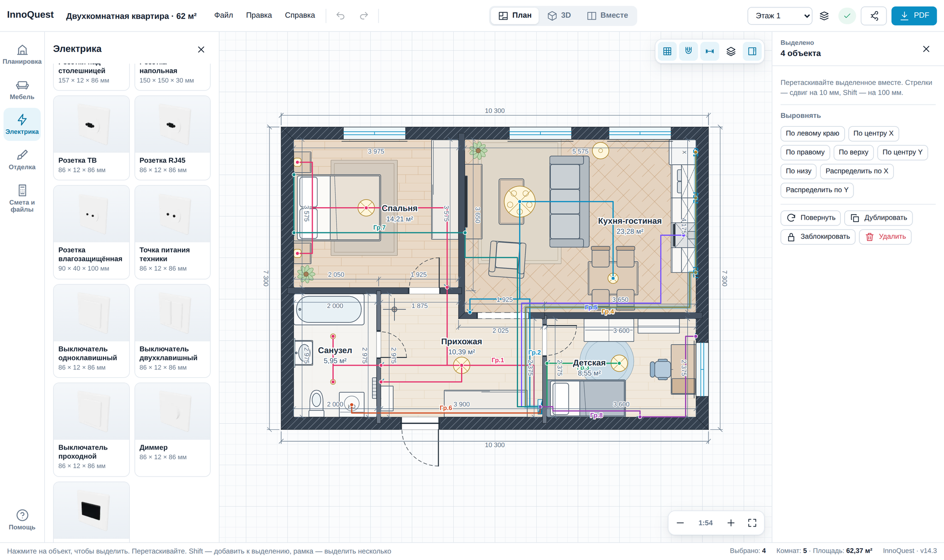Switch to the Вместе view tab
Viewport: 944px width, 560px height.
608,15
